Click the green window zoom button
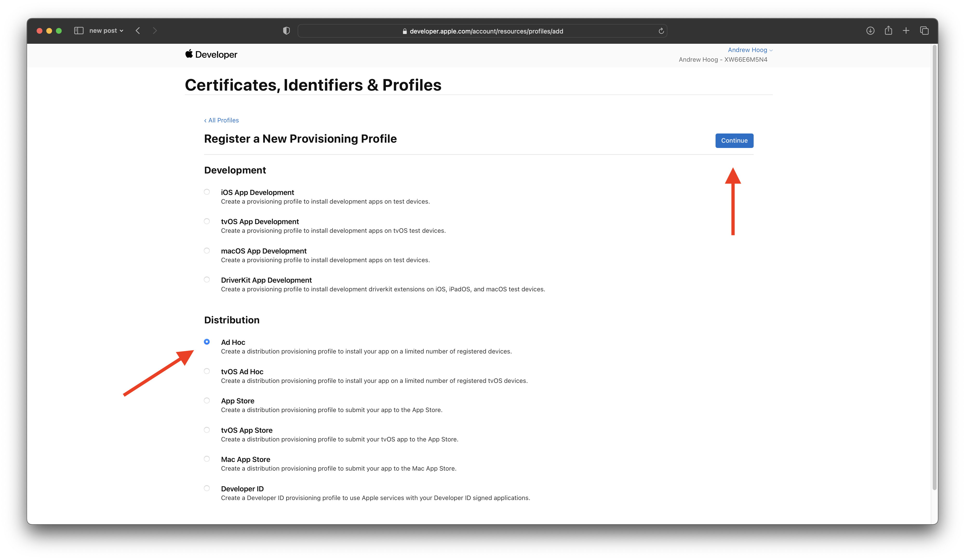 click(x=59, y=31)
